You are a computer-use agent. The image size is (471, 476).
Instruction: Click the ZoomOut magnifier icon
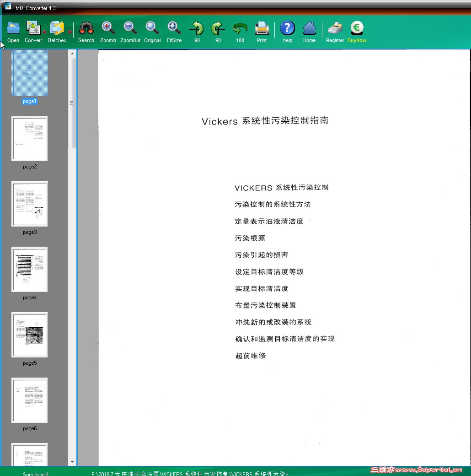point(130,28)
